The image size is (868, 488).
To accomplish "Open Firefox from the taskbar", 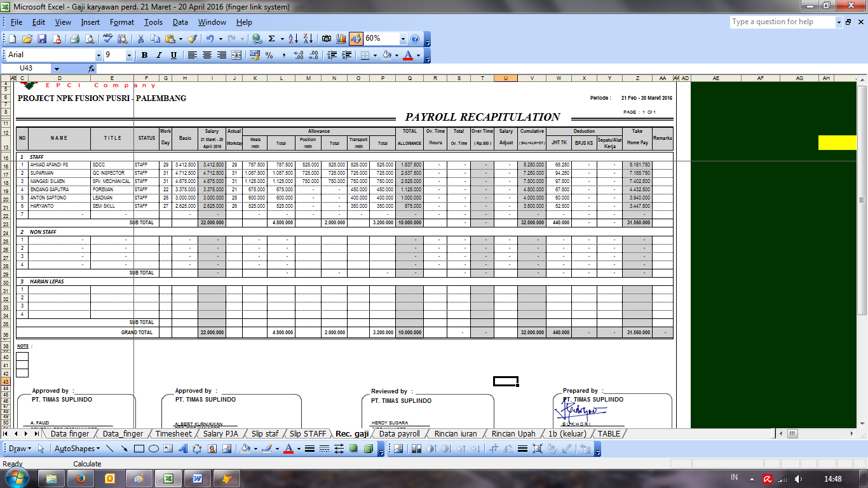I will [x=80, y=477].
